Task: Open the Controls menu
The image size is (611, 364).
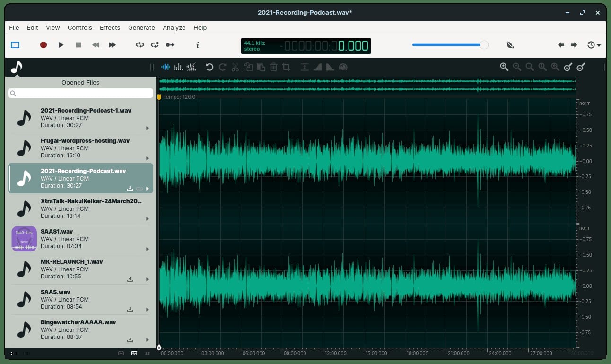Action: (80, 27)
